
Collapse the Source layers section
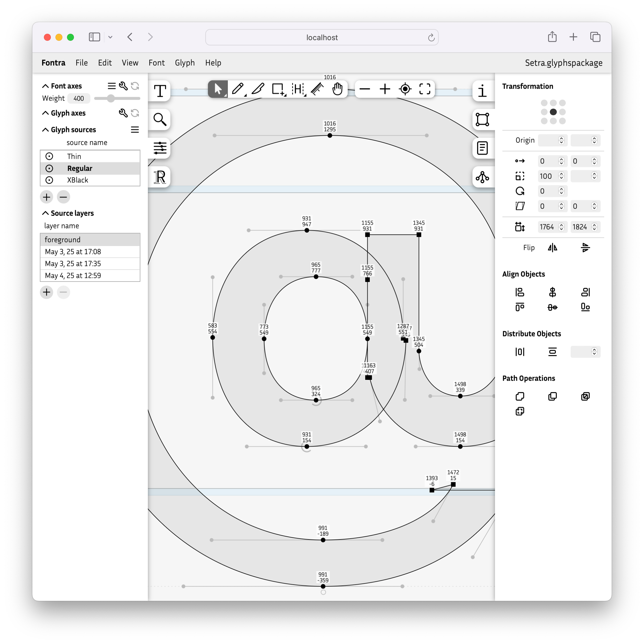[46, 213]
